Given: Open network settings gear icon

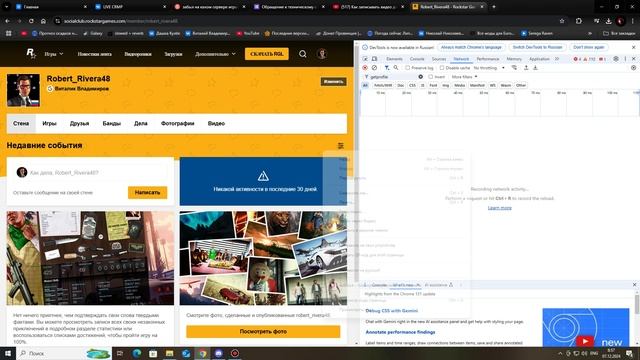Looking at the screenshot, I should click(x=633, y=68).
